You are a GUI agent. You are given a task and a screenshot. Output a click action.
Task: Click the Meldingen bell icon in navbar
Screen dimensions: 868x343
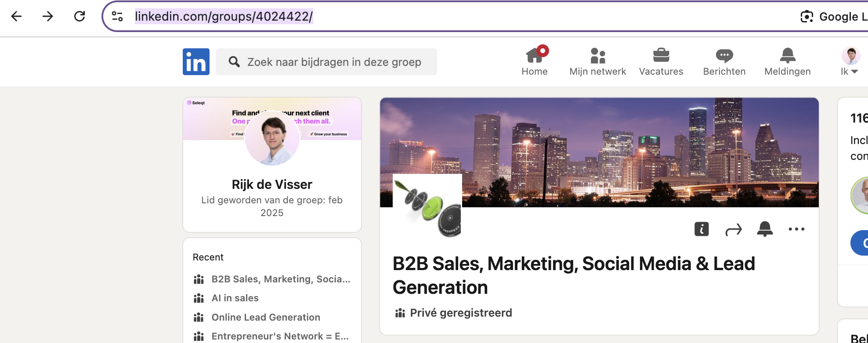787,55
